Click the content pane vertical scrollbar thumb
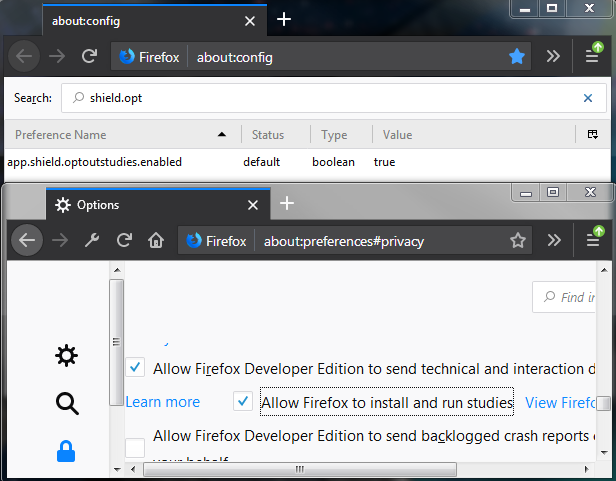 tap(604, 403)
